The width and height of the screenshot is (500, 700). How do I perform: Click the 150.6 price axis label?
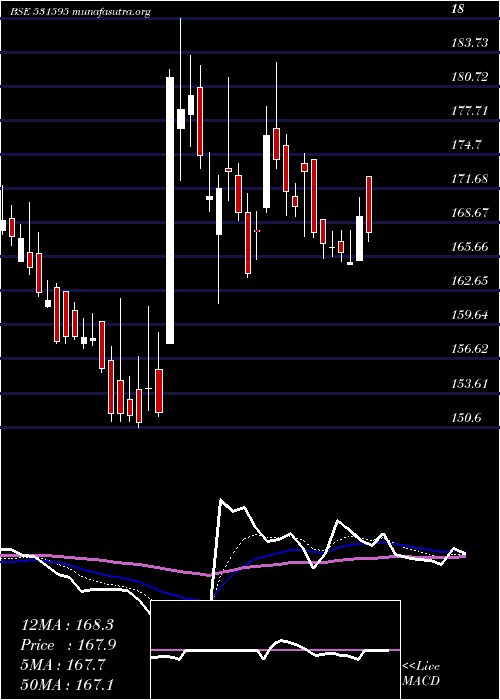coord(467,417)
